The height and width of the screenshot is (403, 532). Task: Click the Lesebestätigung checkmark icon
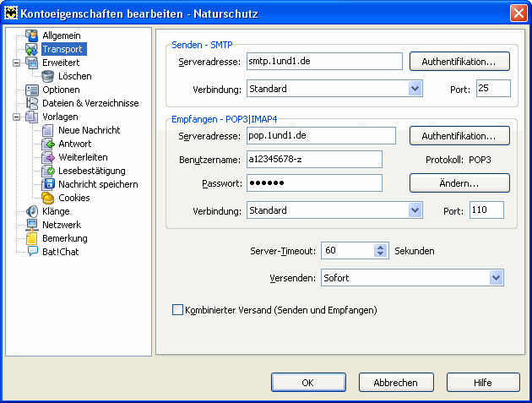tap(48, 171)
